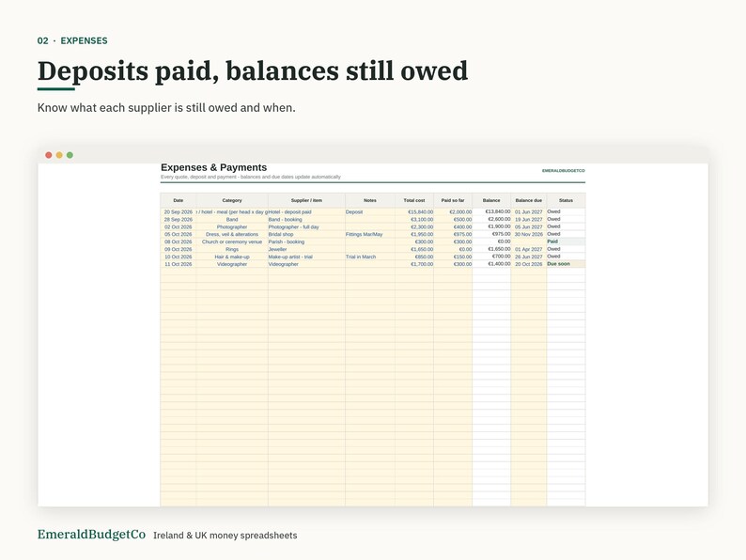Click the €400.00 paid so far cell
This screenshot has width=746, height=560.
453,227
